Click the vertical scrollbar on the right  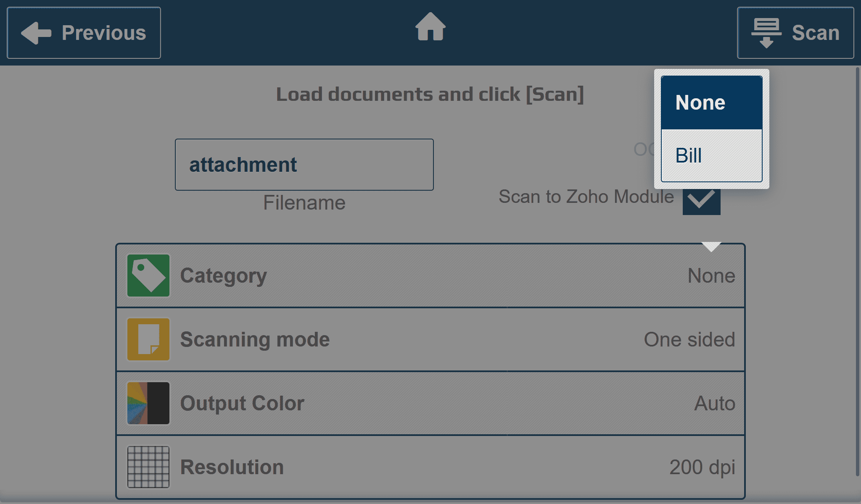point(858,272)
